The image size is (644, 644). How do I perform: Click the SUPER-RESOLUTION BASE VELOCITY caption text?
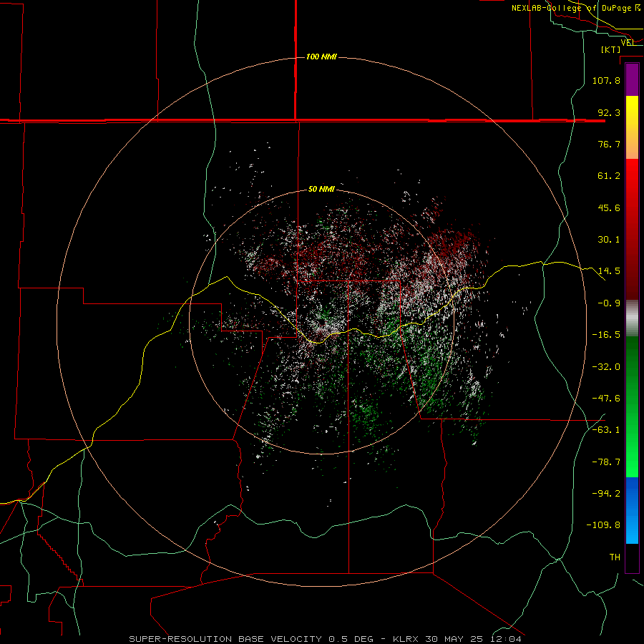[227, 639]
